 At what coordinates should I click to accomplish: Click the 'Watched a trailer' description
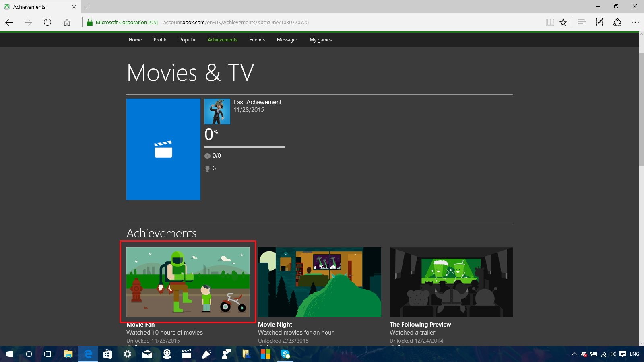413,333
